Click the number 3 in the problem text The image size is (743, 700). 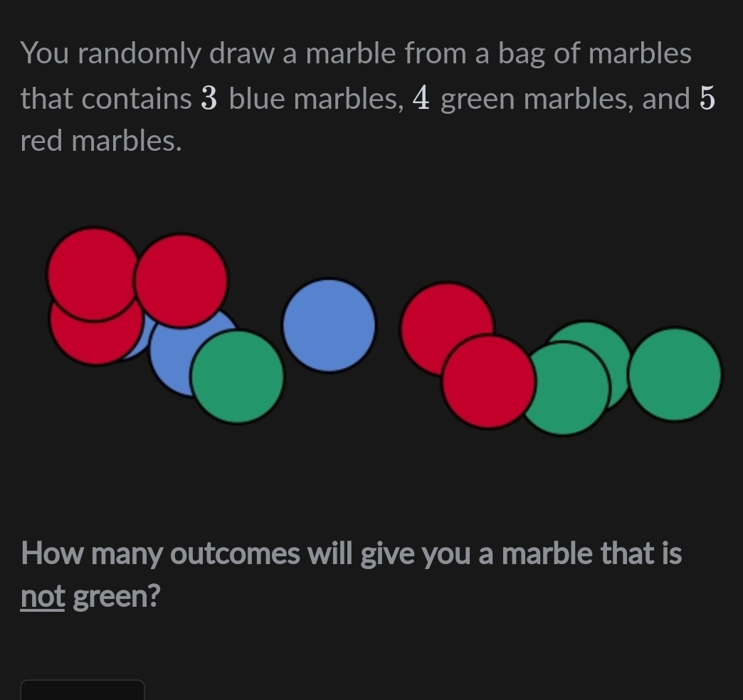(x=209, y=99)
